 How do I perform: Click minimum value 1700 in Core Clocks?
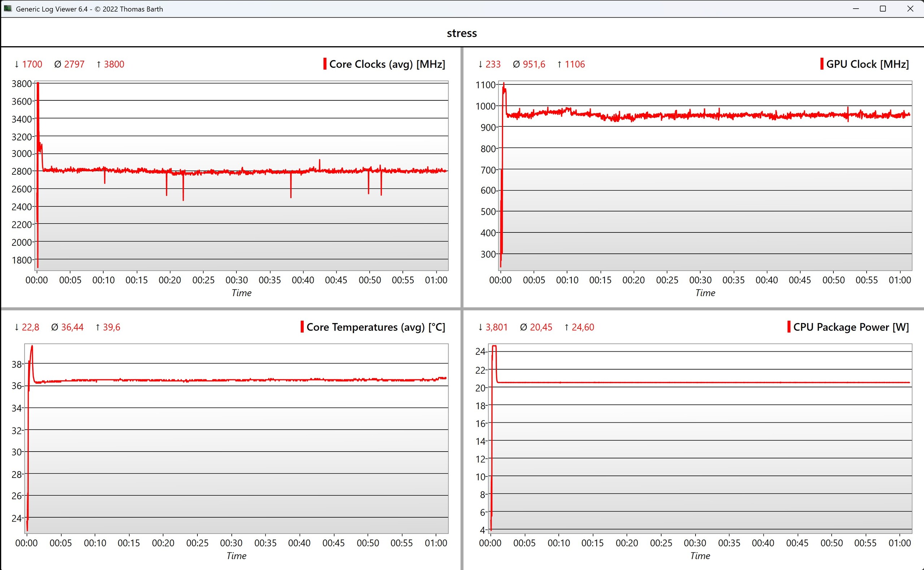pos(32,65)
